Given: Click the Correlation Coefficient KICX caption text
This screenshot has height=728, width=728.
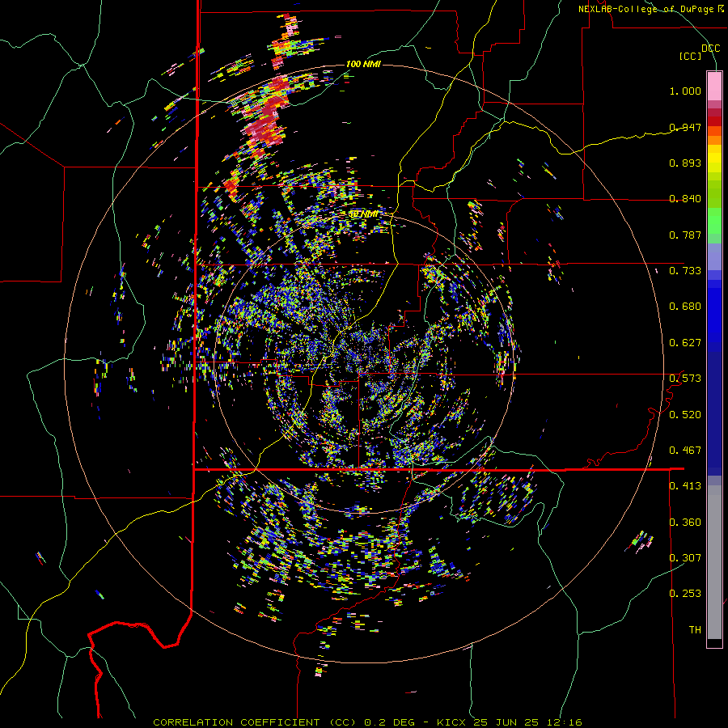Looking at the screenshot, I should click(367, 722).
